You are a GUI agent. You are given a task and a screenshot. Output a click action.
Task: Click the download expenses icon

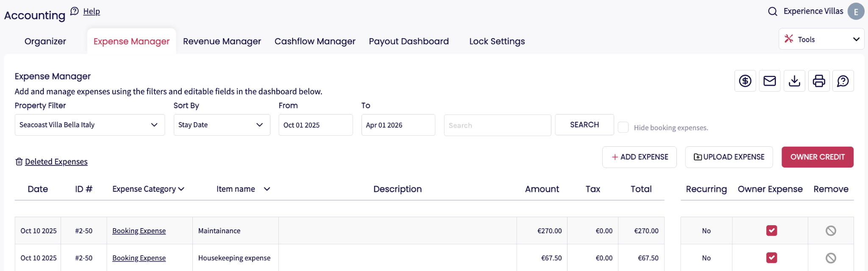(x=794, y=81)
